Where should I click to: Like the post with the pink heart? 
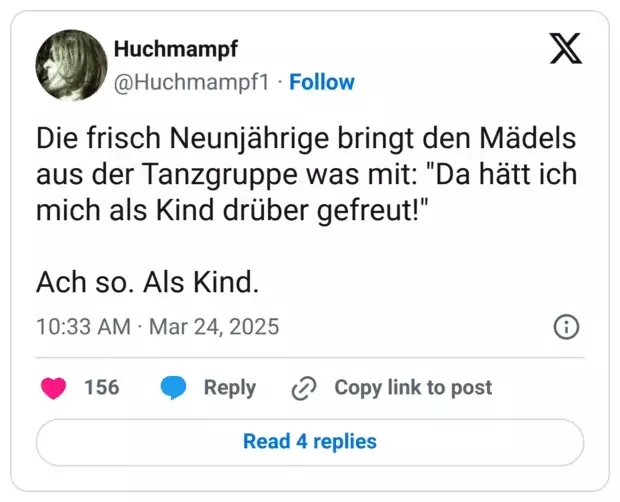click(x=53, y=388)
